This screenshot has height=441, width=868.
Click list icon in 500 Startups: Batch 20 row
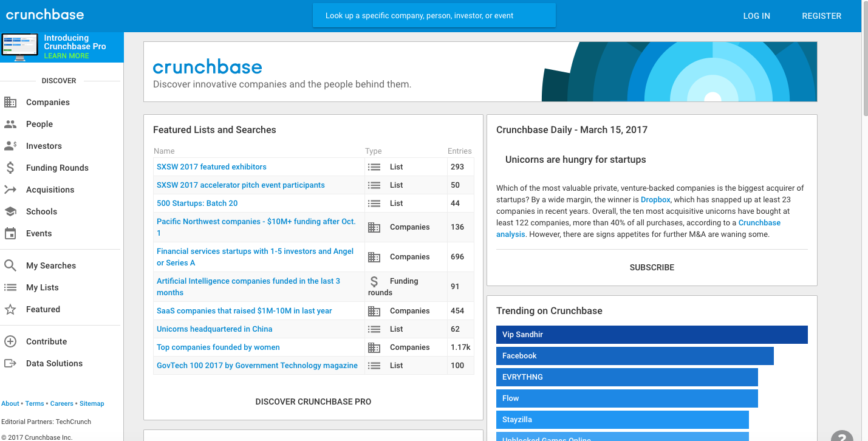(x=375, y=203)
